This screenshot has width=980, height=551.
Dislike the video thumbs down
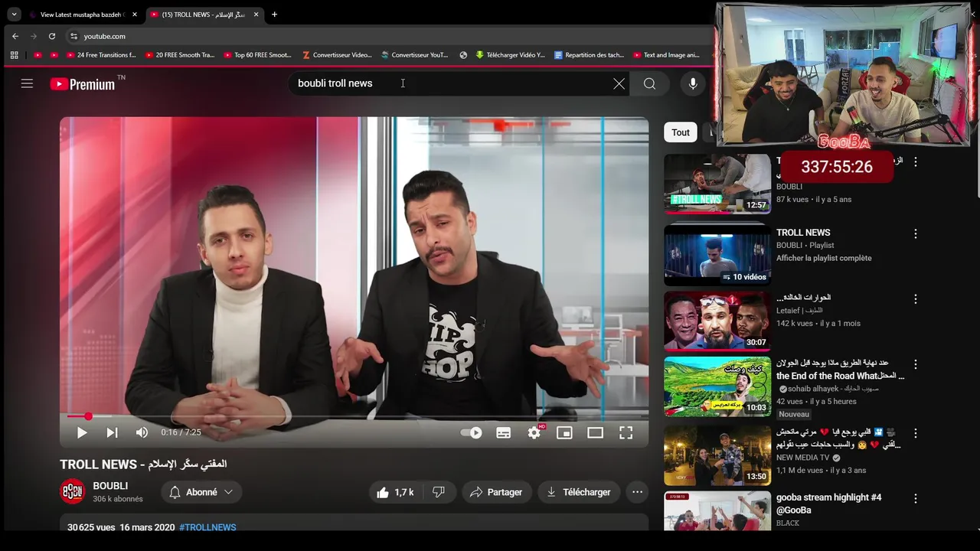(x=439, y=492)
